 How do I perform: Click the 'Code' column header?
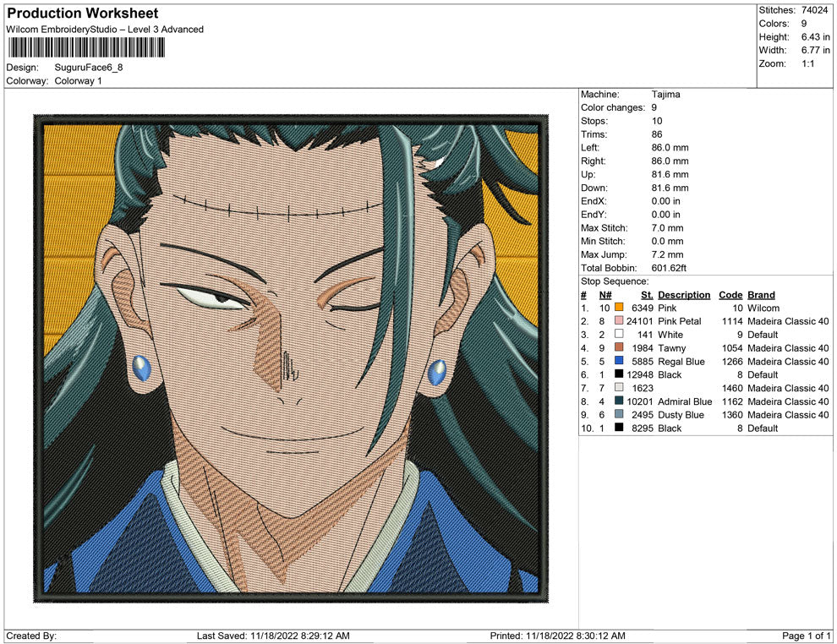730,294
